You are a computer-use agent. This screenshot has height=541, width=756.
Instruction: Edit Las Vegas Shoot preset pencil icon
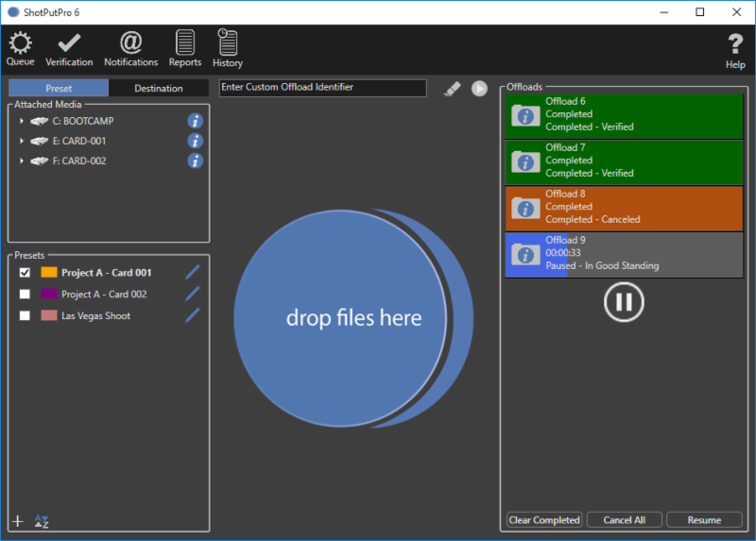coord(193,315)
